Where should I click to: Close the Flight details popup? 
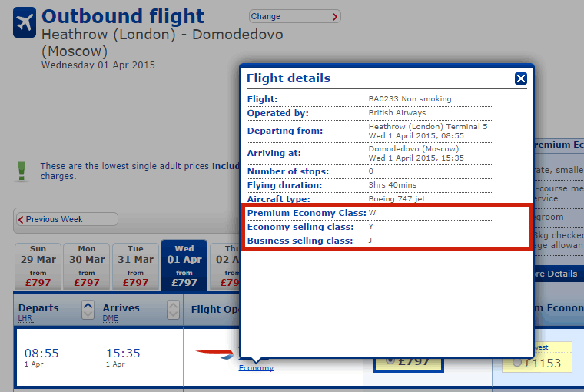tap(521, 78)
